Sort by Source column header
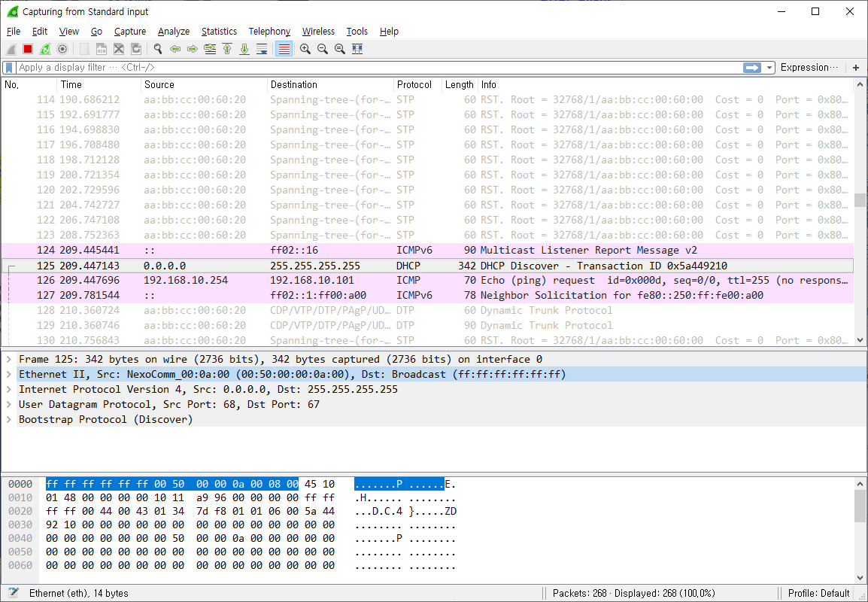 click(x=204, y=85)
